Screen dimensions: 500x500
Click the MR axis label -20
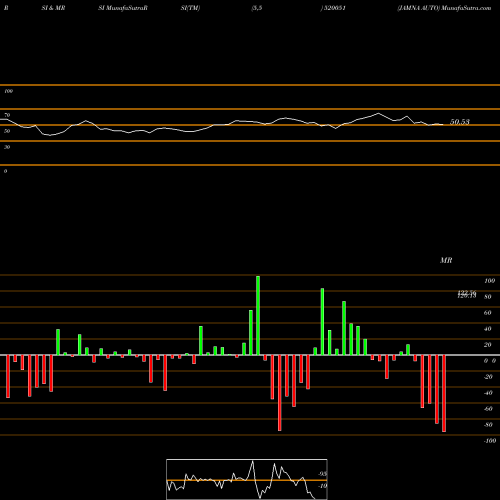(488, 377)
